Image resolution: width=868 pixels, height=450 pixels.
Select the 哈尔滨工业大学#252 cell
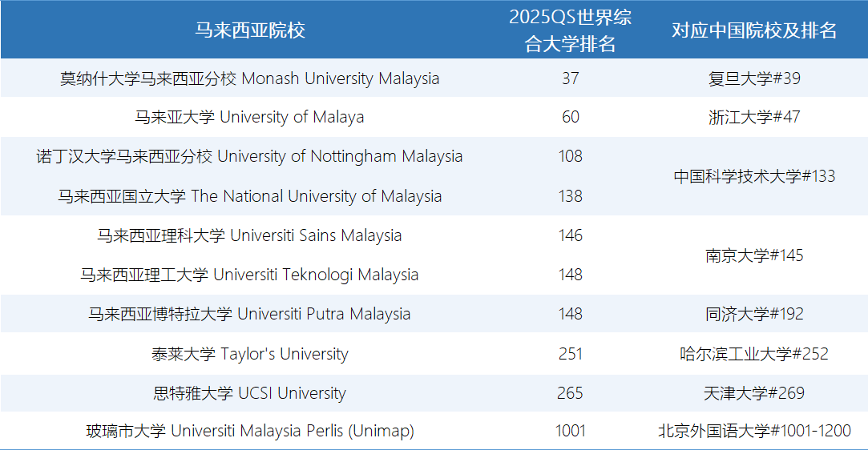753,354
